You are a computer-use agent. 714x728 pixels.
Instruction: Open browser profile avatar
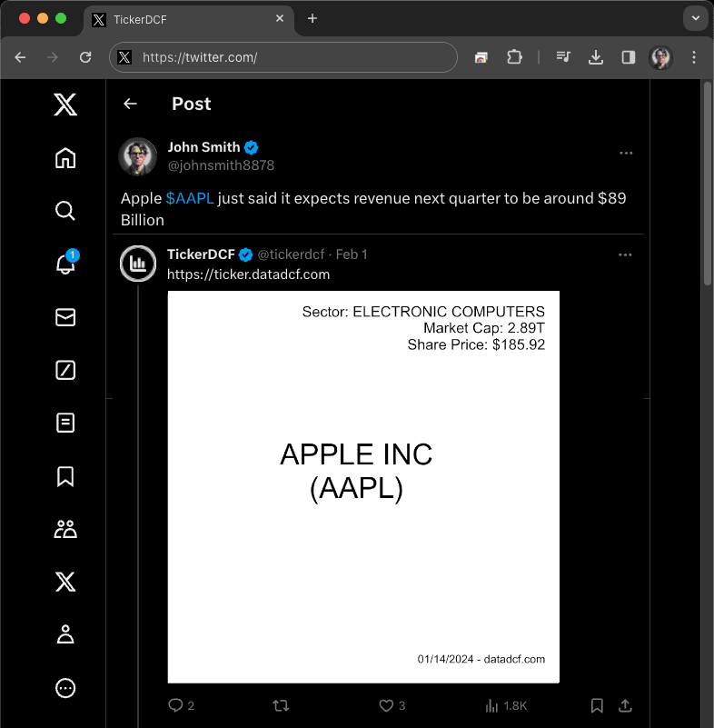pos(660,57)
